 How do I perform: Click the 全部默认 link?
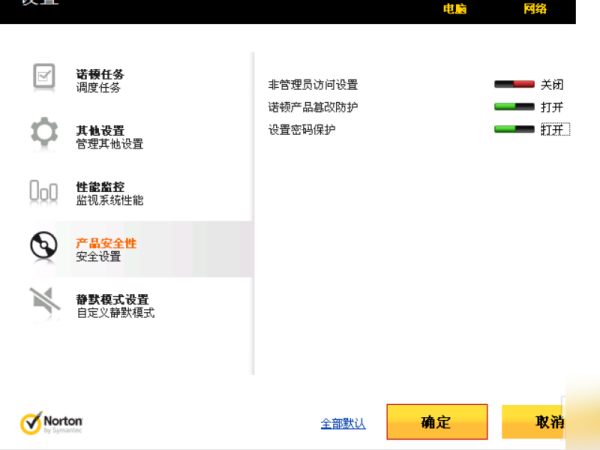pos(343,424)
